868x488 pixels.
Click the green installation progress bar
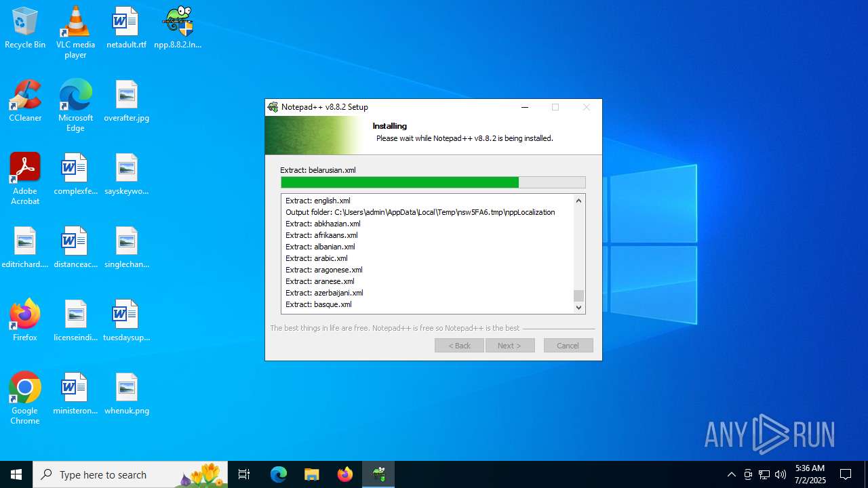click(x=433, y=182)
